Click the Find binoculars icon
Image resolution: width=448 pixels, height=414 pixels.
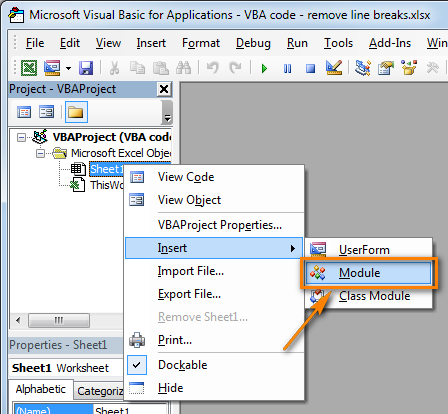pyautogui.click(x=184, y=68)
